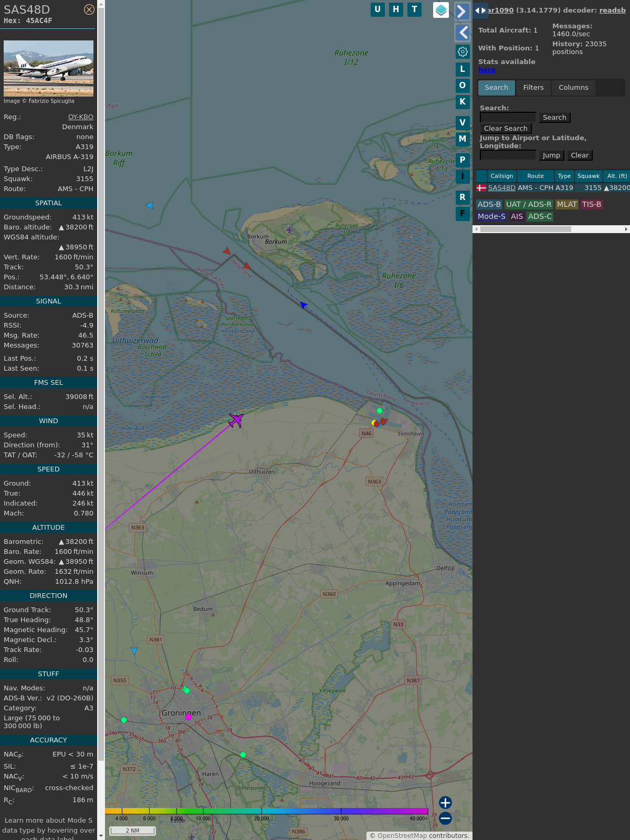Click the T map button
This screenshot has width=630, height=840.
[415, 9]
